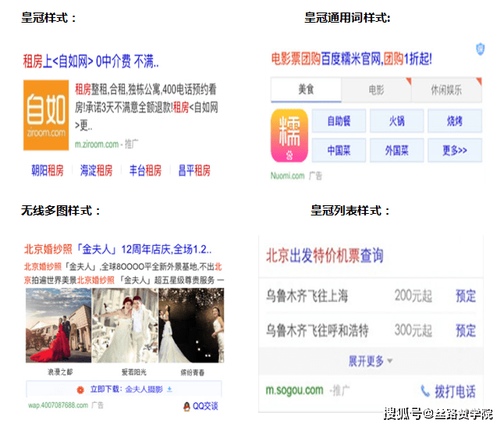Open the 租房上<自如网> ad title
Viewport: 504px width, 427px height.
[x=91, y=61]
